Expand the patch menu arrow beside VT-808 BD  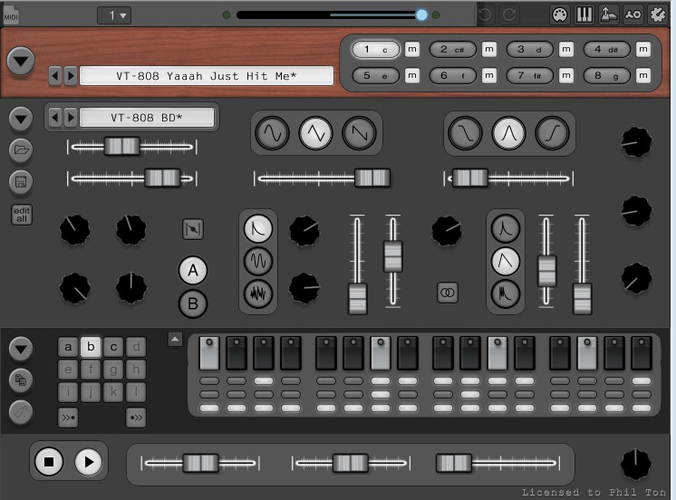(x=21, y=119)
